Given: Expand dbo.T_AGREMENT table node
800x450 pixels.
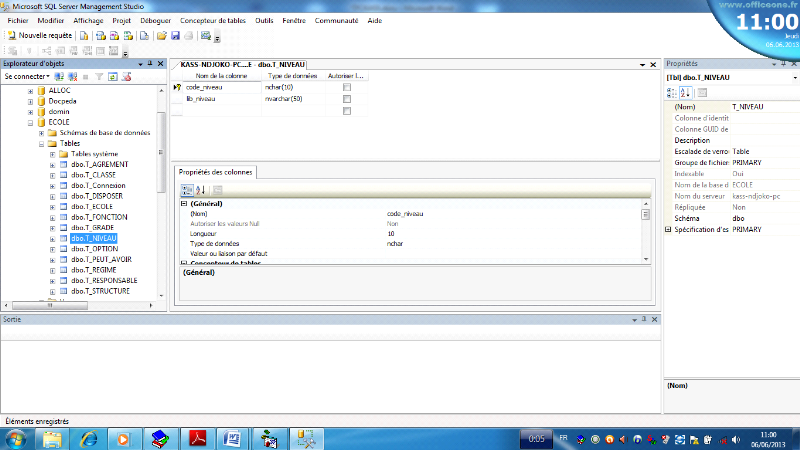Looking at the screenshot, I should 53,165.
